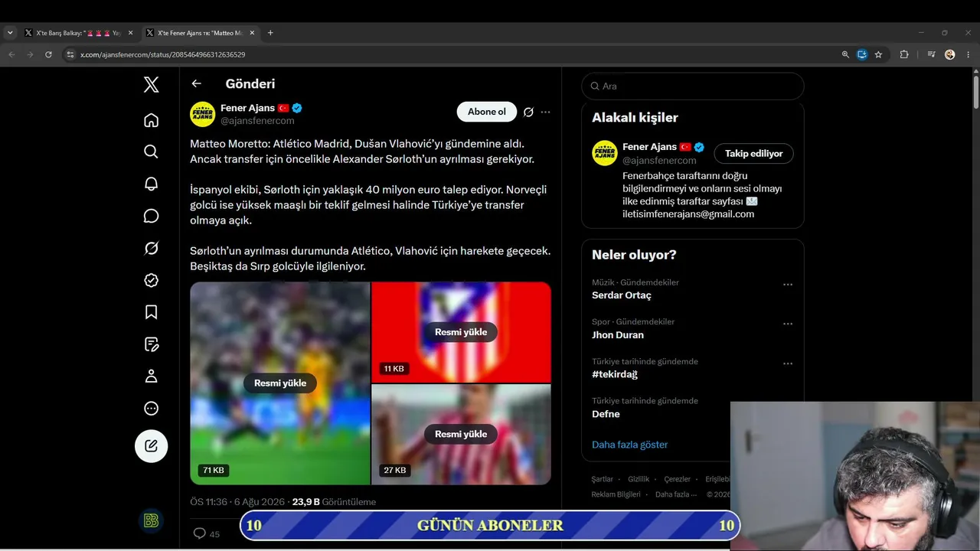Load the 71 KB image with Resmi yükle

280,383
